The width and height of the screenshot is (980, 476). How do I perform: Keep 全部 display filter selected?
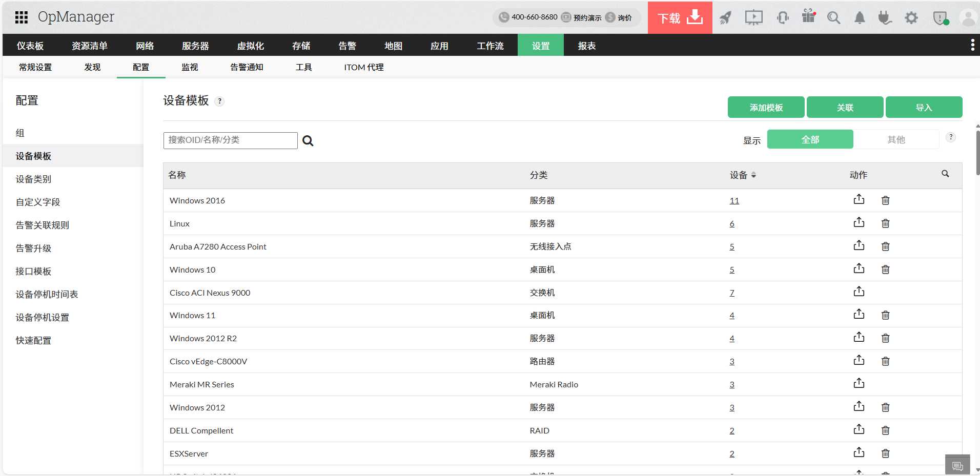point(810,139)
